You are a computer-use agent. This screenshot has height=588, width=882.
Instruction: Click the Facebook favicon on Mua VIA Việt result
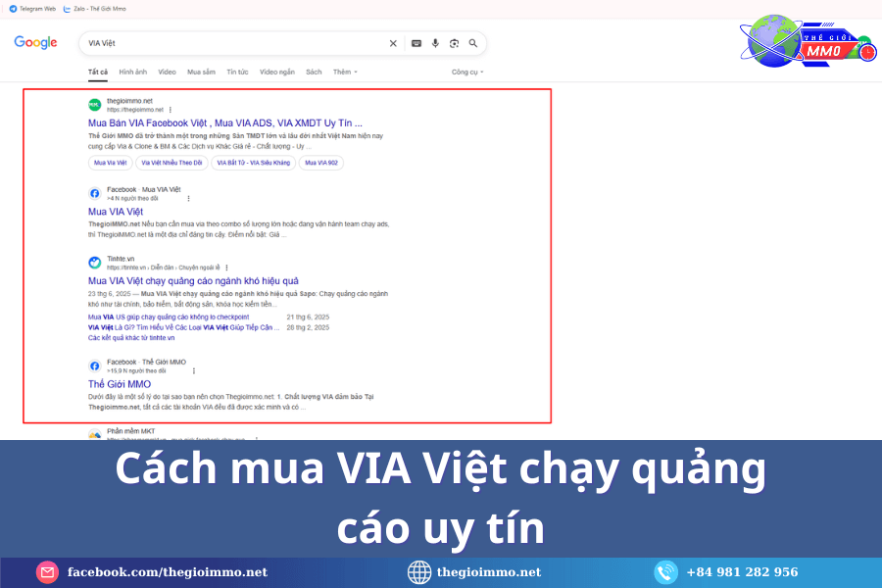click(x=94, y=192)
